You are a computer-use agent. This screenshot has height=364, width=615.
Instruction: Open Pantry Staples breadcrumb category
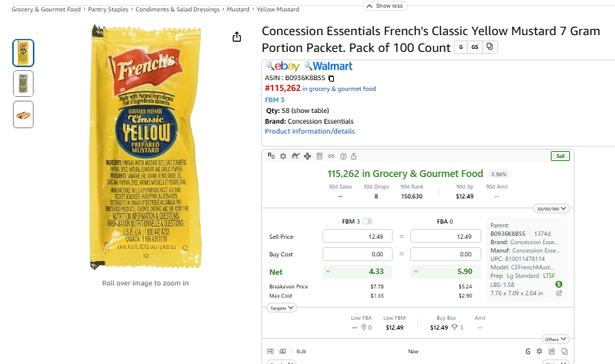[x=108, y=9]
